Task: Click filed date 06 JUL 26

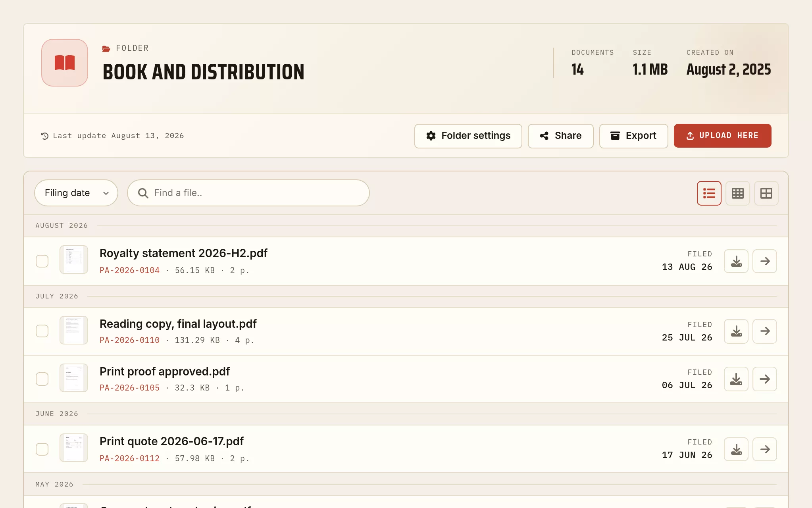Action: (687, 385)
